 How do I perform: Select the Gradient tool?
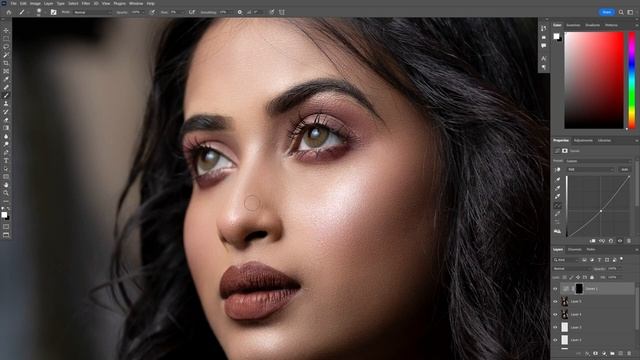(6, 128)
